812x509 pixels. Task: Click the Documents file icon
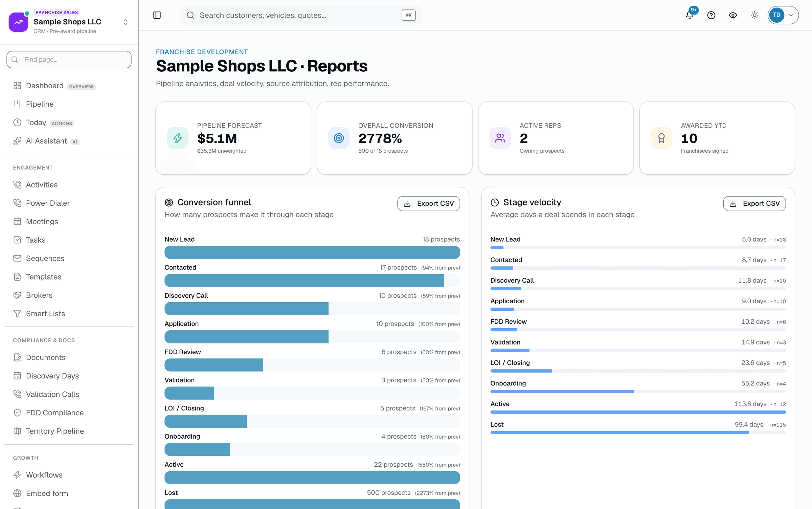[x=17, y=357]
